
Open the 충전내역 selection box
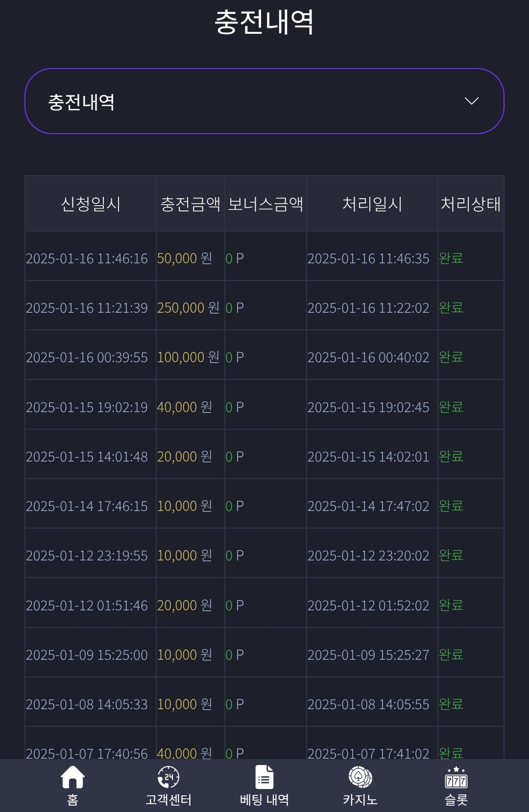[264, 101]
